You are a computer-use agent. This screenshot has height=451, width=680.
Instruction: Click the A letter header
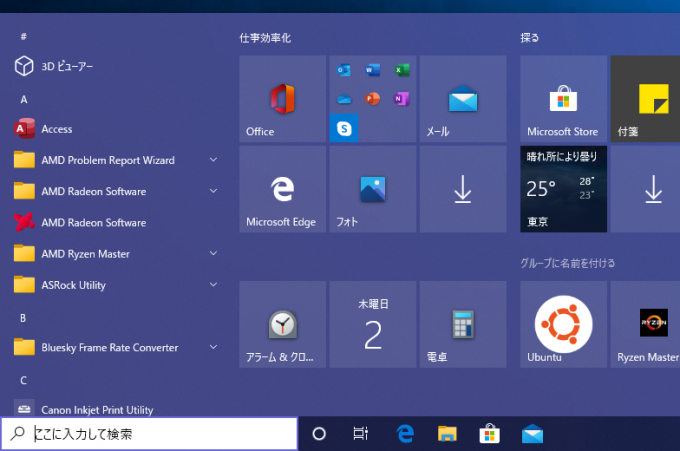tap(24, 100)
